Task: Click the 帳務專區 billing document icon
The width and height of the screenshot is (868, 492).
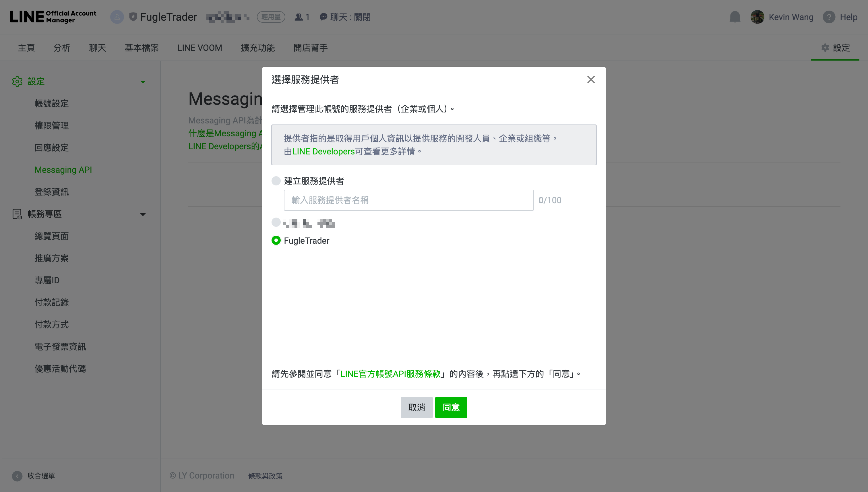Action: 17,214
